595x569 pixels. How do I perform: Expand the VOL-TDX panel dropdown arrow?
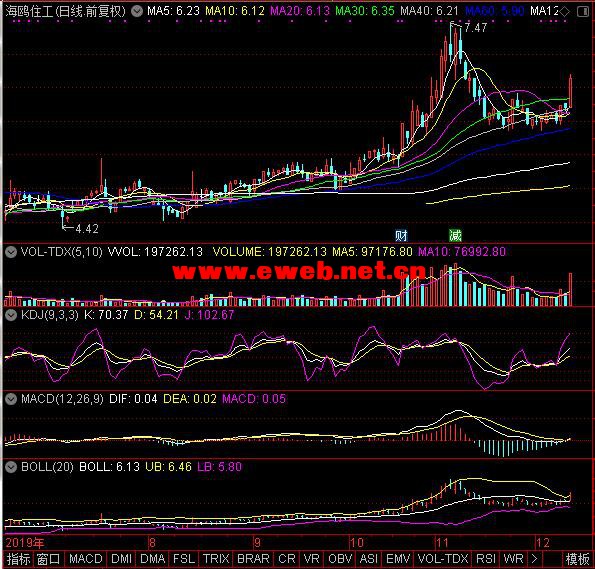tap(11, 252)
